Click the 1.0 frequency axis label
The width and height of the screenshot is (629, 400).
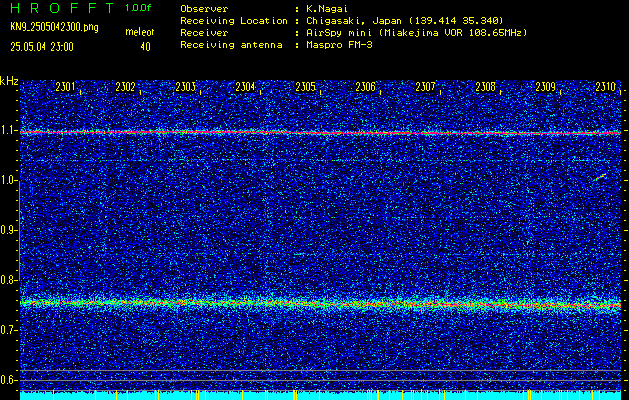pyautogui.click(x=8, y=181)
